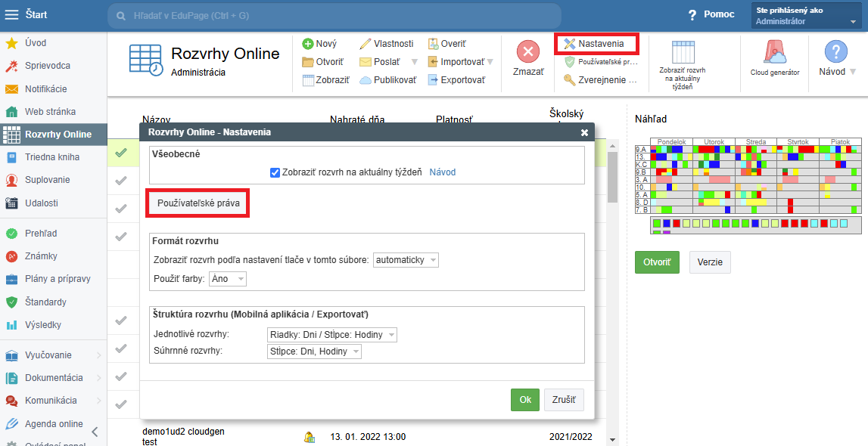Click the Pomoc help icon
This screenshot has height=446, width=868.
point(692,16)
